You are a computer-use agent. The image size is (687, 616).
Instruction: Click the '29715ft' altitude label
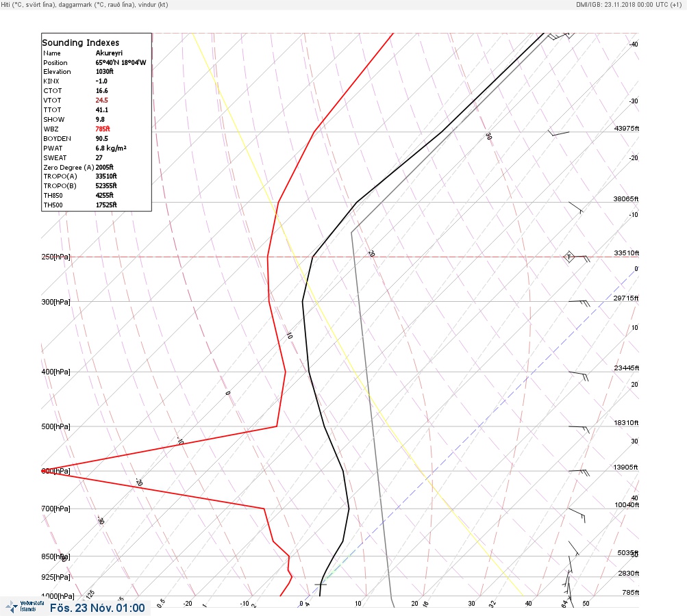click(x=626, y=298)
